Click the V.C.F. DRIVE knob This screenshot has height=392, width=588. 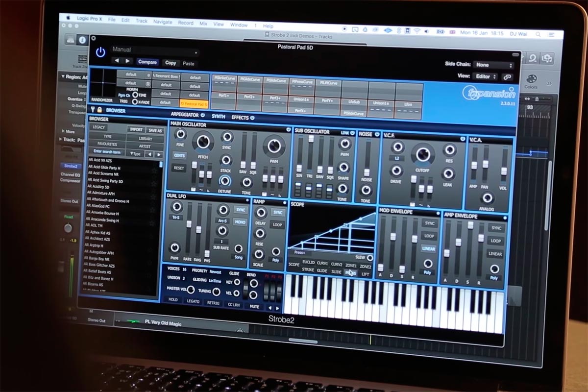396,170
